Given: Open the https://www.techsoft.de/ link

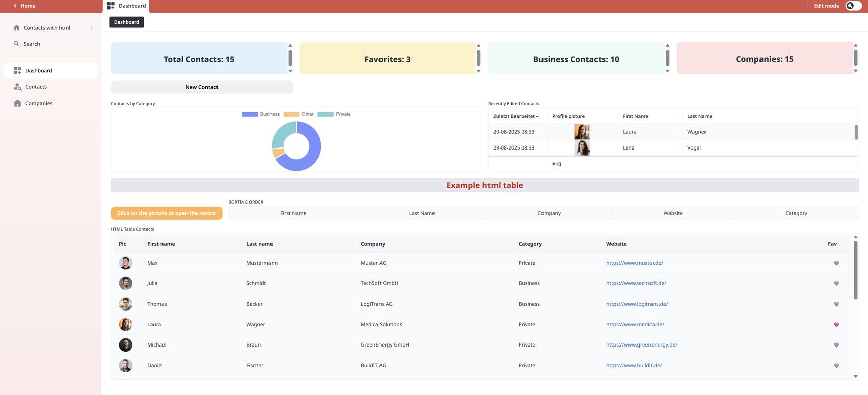Looking at the screenshot, I should click(x=635, y=283).
